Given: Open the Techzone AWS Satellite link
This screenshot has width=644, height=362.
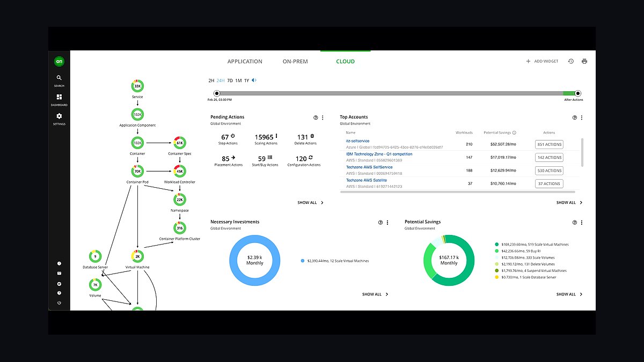Looking at the screenshot, I should tap(367, 180).
